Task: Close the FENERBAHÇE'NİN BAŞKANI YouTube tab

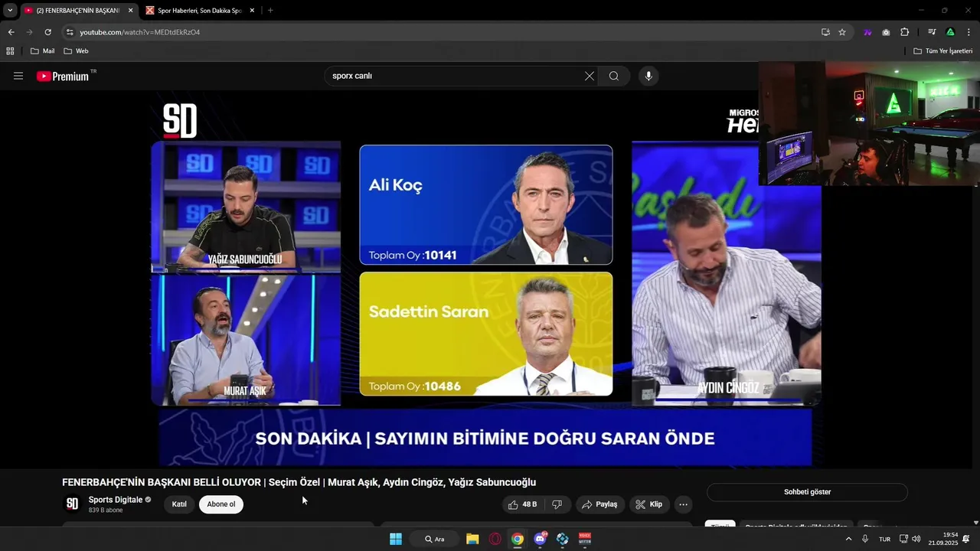Action: point(130,11)
